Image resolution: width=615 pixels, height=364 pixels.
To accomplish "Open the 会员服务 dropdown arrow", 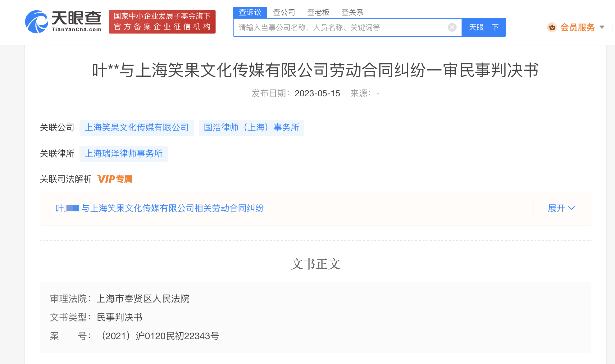I will point(602,27).
